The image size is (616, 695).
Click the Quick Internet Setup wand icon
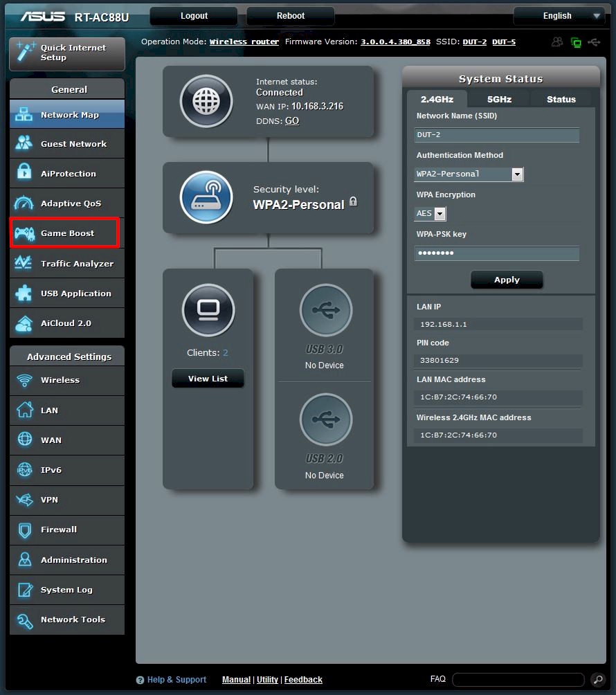tap(25, 52)
